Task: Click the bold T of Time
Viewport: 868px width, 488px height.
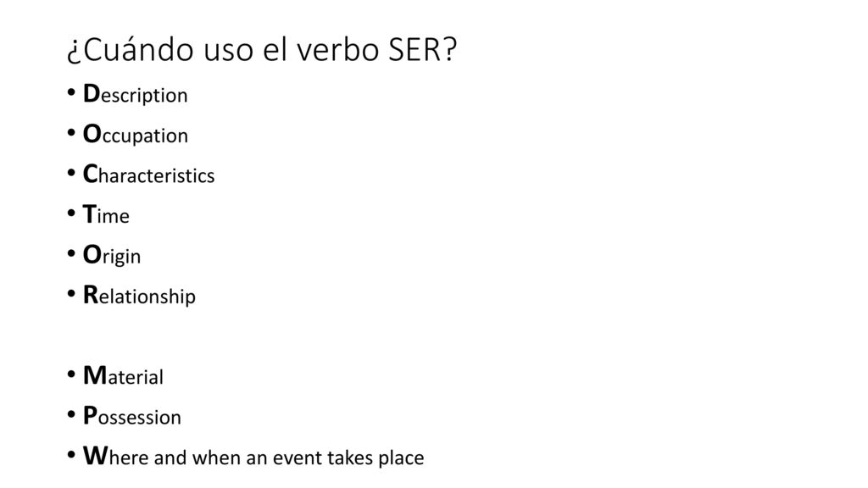Action: (x=89, y=214)
